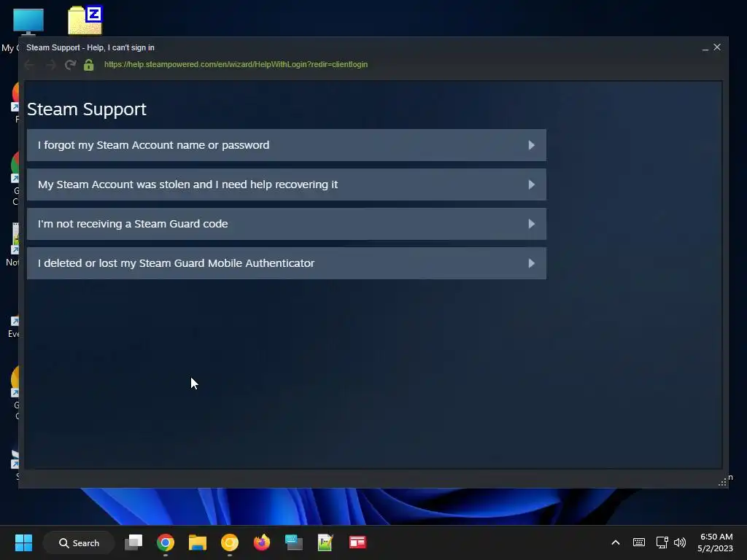Screen dimensions: 747x560
Task: Open Task View on taskbar
Action: click(x=133, y=542)
